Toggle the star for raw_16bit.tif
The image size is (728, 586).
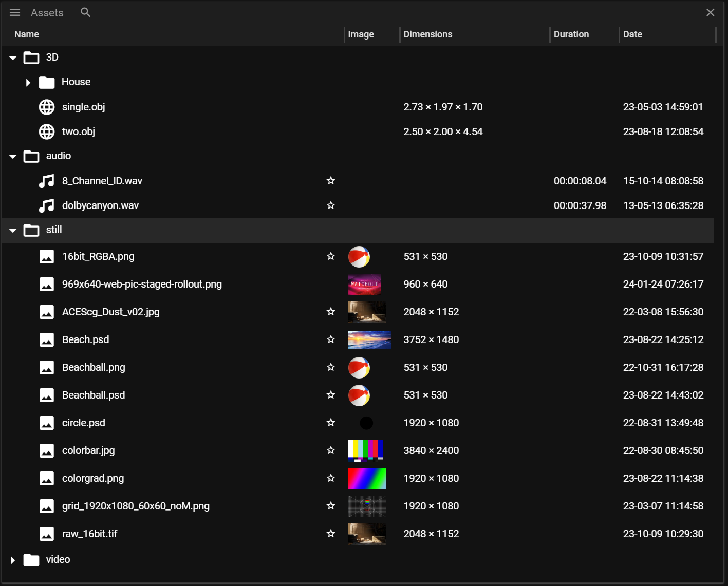[x=331, y=533]
